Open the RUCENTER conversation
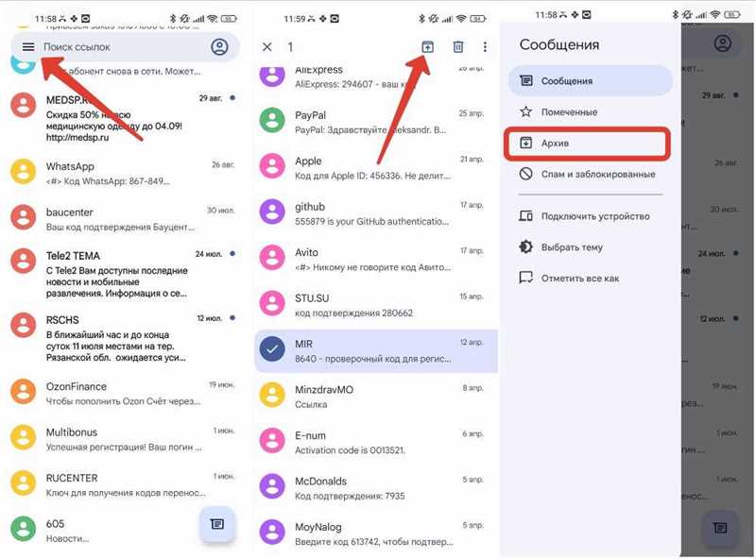Screen dimensions: 756x559 pyautogui.click(x=123, y=484)
